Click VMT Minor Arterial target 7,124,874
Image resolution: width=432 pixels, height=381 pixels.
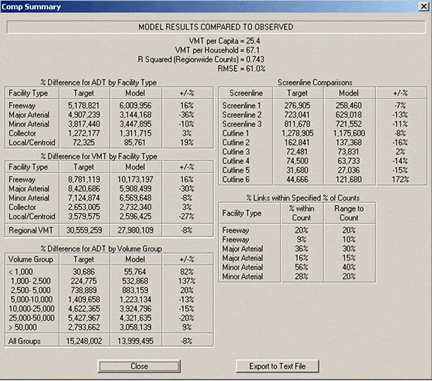84,198
